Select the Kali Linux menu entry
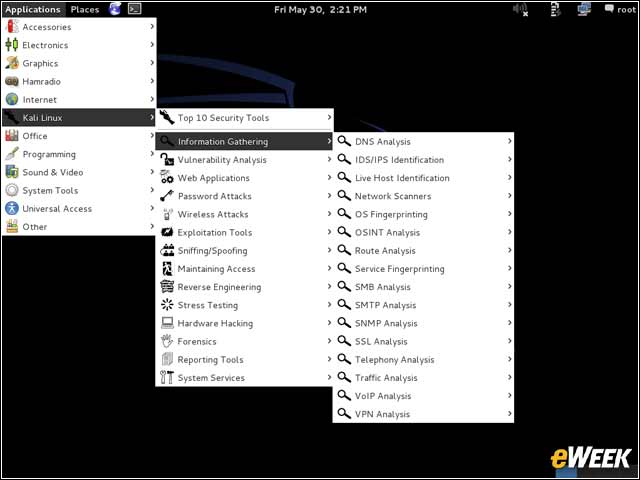This screenshot has height=480, width=640. pos(79,118)
